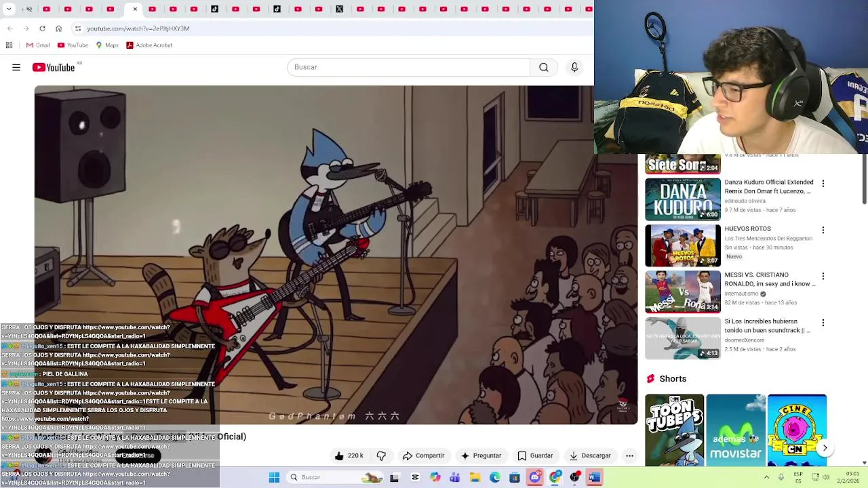Open HUEVOS ROTOS video thumbnail
Viewport: 868px width, 488px height.
pos(683,245)
